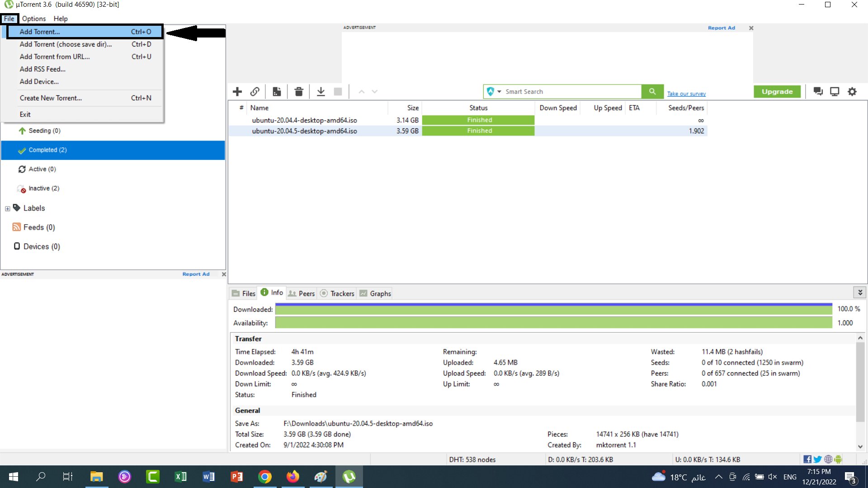This screenshot has height=488, width=868.
Task: Launch Word from the taskbar
Action: 209,477
